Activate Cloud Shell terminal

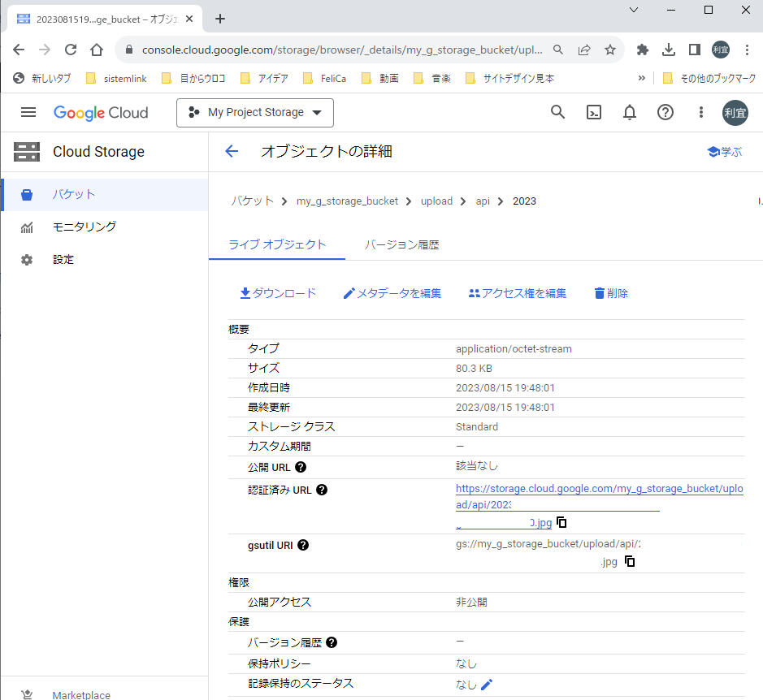pos(593,112)
